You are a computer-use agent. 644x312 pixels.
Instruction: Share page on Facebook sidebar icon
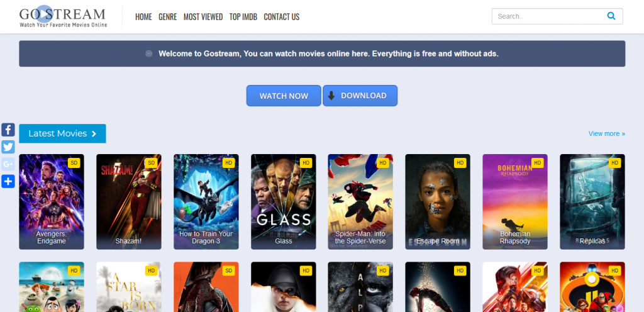click(x=8, y=130)
